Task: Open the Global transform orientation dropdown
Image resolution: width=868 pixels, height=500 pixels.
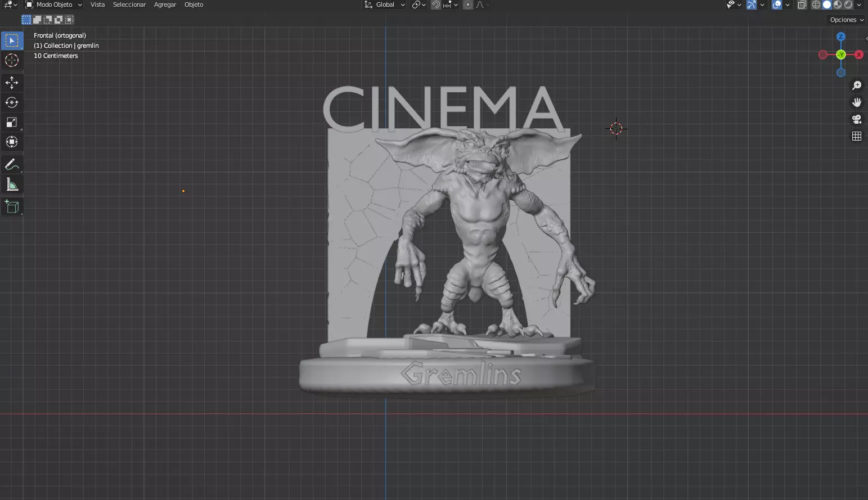Action: 384,4
